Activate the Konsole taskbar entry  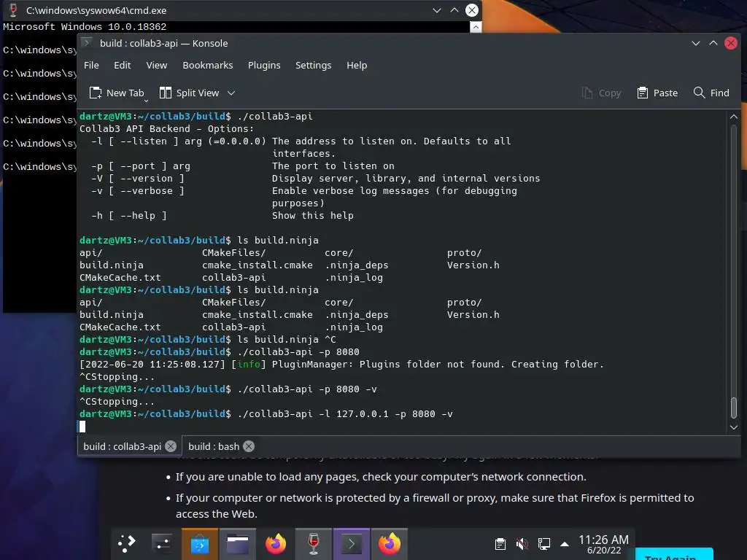351,543
